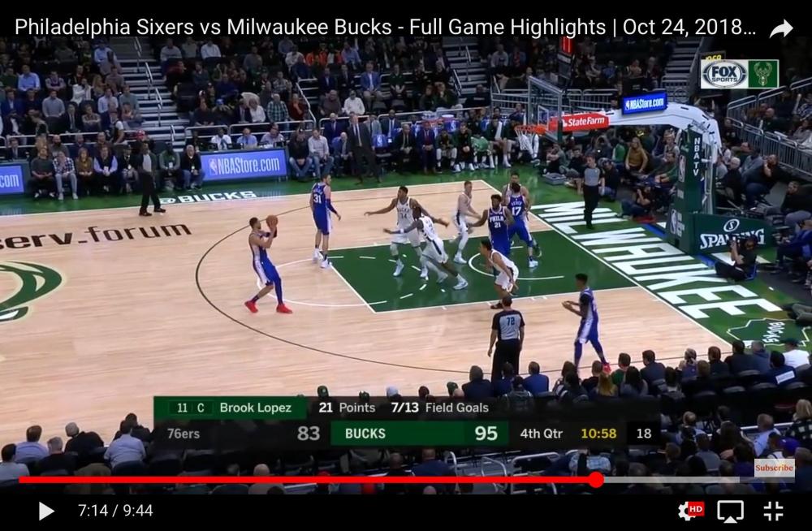The height and width of the screenshot is (531, 812).
Task: Open the settings gear with HD badge
Action: (x=690, y=510)
